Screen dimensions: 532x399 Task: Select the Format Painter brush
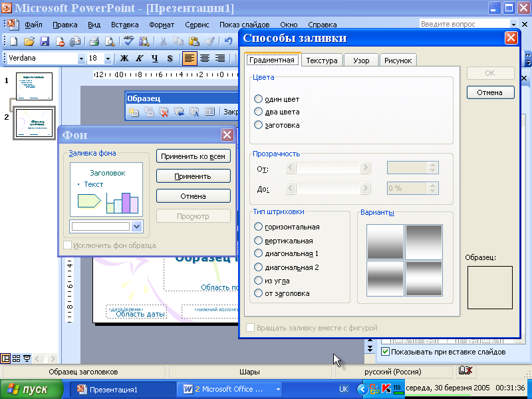209,41
